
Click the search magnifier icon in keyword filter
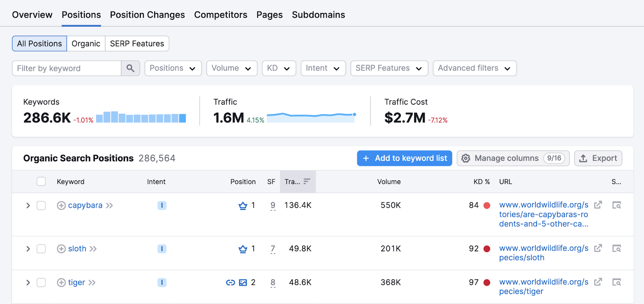point(130,68)
